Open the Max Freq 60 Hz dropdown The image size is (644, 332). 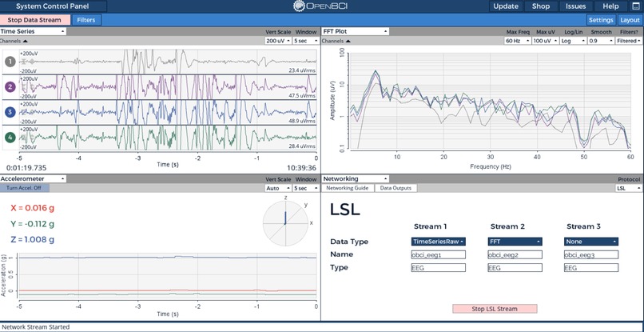[x=517, y=41]
